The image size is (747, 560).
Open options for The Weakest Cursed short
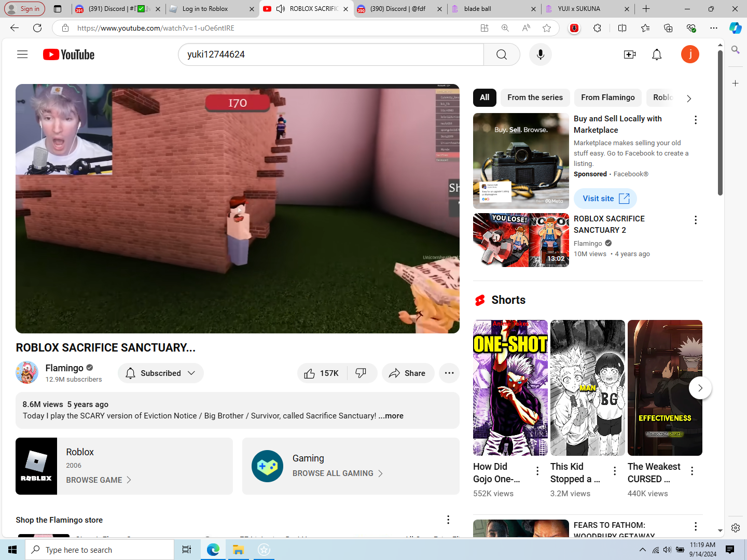(692, 471)
